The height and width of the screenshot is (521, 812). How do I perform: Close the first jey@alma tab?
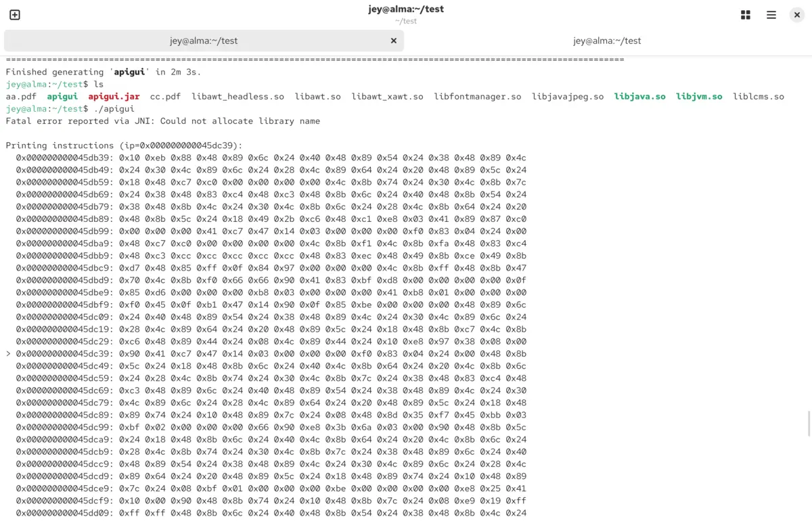click(x=394, y=41)
